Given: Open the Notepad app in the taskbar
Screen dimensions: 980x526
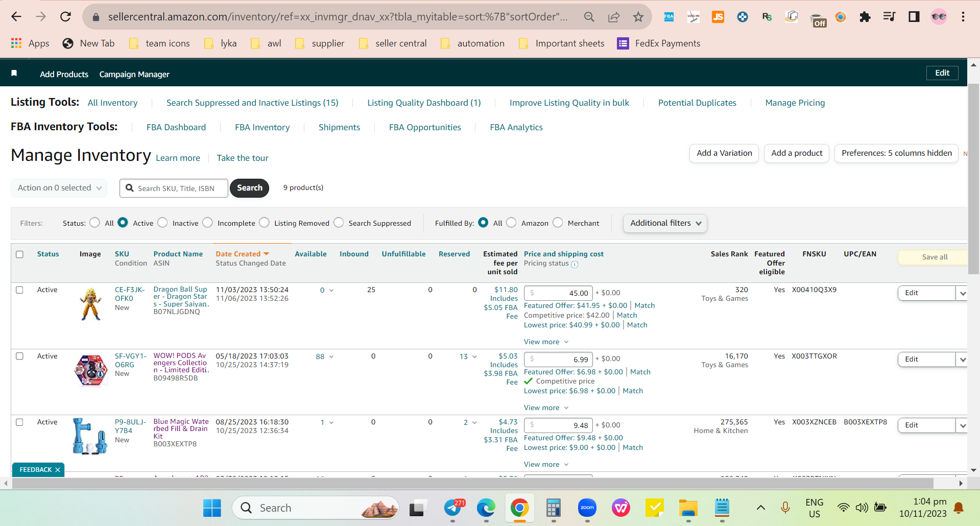Looking at the screenshot, I should (x=722, y=508).
